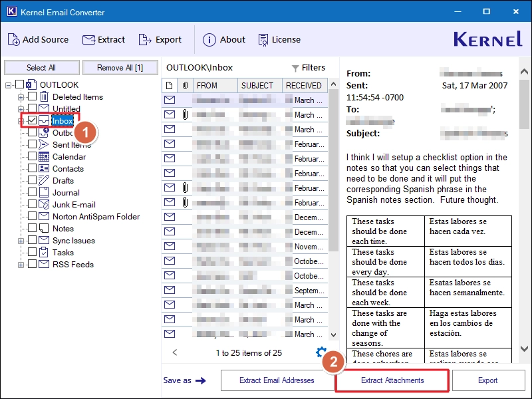Click the preview pane scrollbar thumb
This screenshot has width=532, height=399.
pyautogui.click(x=524, y=104)
